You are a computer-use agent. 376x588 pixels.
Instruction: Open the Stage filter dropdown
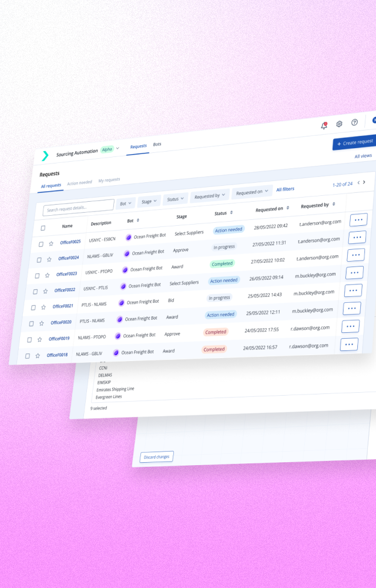(149, 201)
